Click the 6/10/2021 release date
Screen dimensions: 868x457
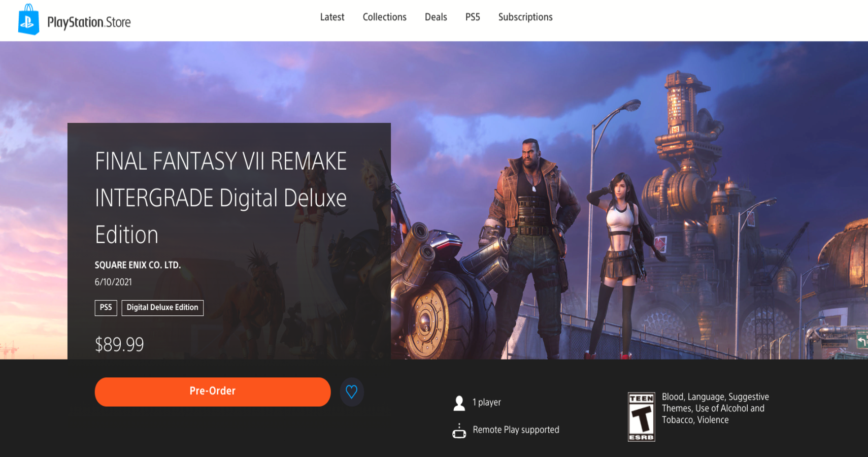tap(113, 282)
